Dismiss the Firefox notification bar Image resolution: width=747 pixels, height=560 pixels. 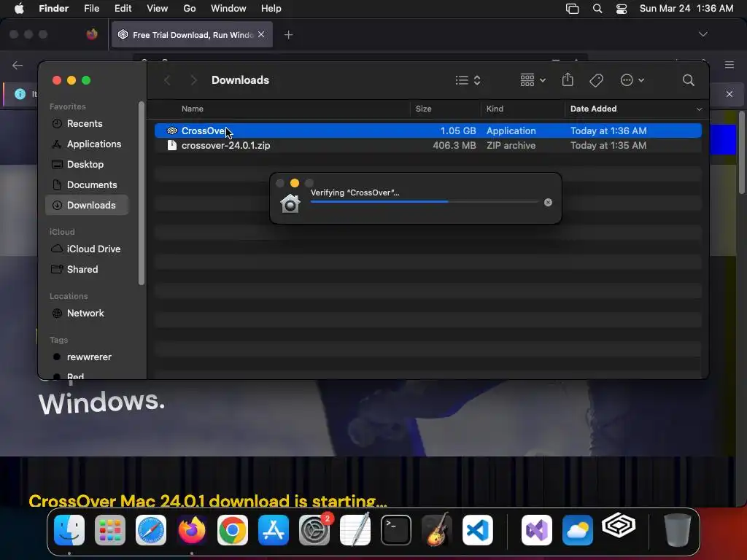coord(729,94)
